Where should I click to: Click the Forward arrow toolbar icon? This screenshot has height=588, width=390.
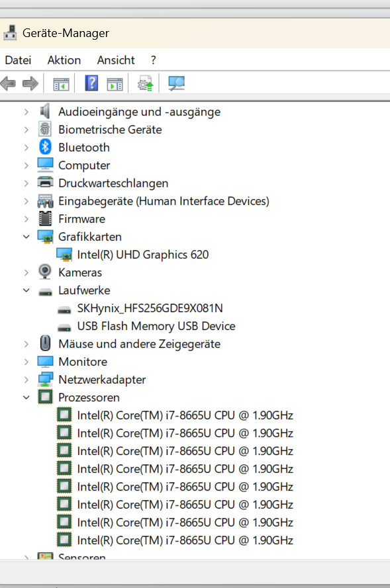[x=30, y=83]
